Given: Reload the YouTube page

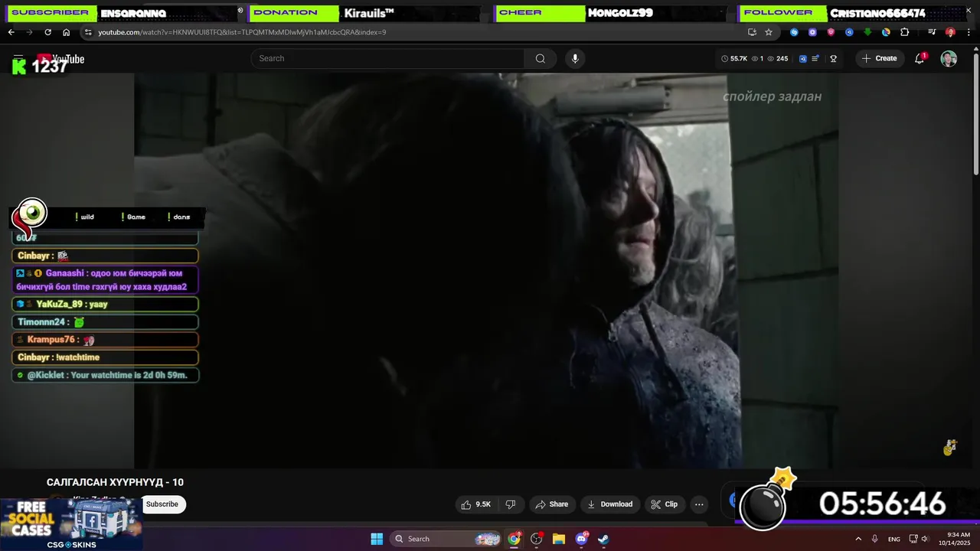Looking at the screenshot, I should 47,32.
